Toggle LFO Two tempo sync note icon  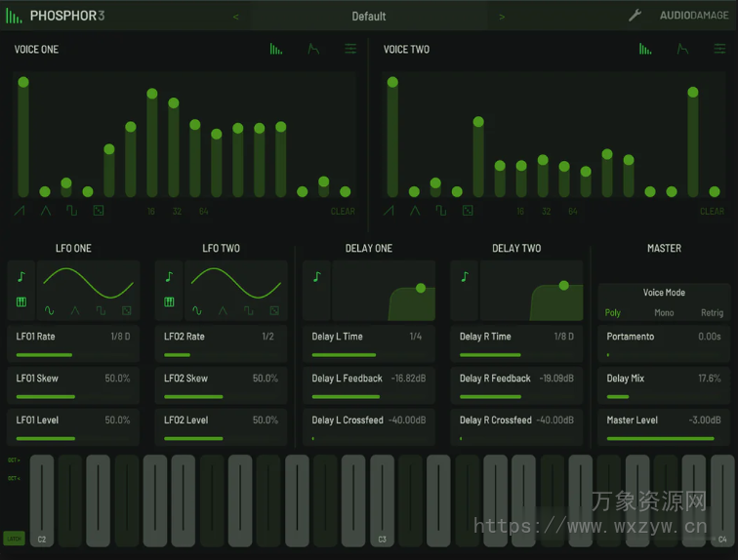tap(169, 277)
